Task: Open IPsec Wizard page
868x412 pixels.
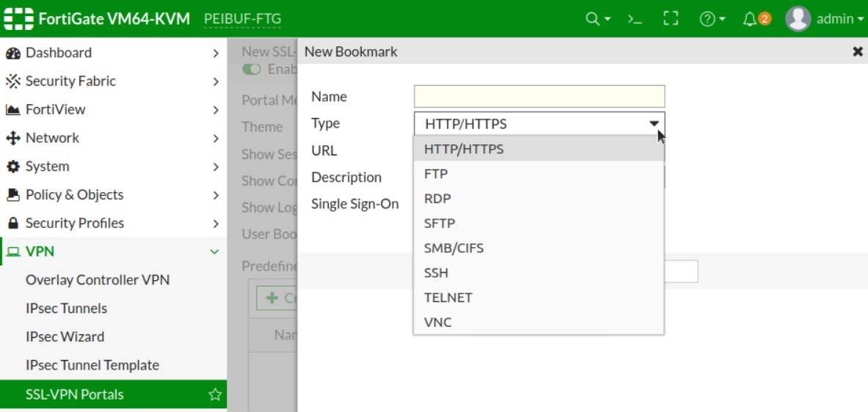Action: tap(65, 336)
